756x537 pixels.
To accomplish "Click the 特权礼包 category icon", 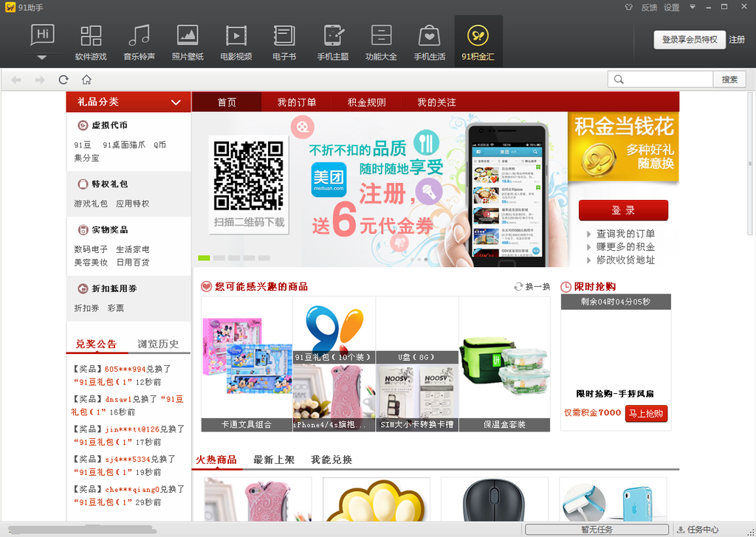I will pyautogui.click(x=83, y=184).
